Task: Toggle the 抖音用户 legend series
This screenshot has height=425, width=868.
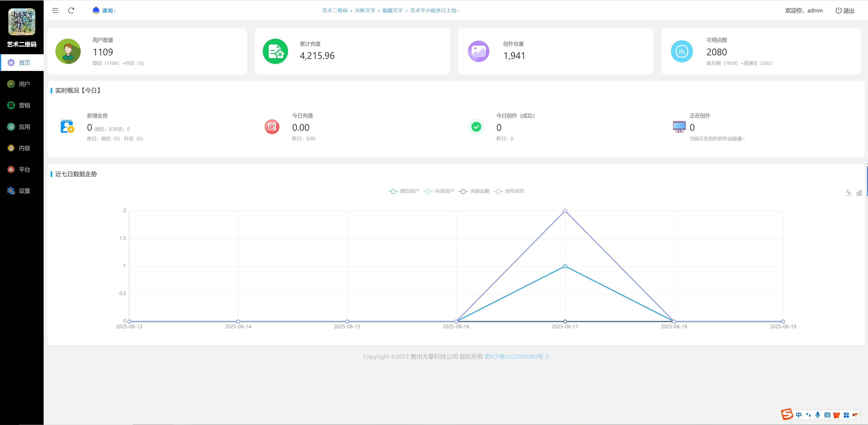Action: (439, 191)
